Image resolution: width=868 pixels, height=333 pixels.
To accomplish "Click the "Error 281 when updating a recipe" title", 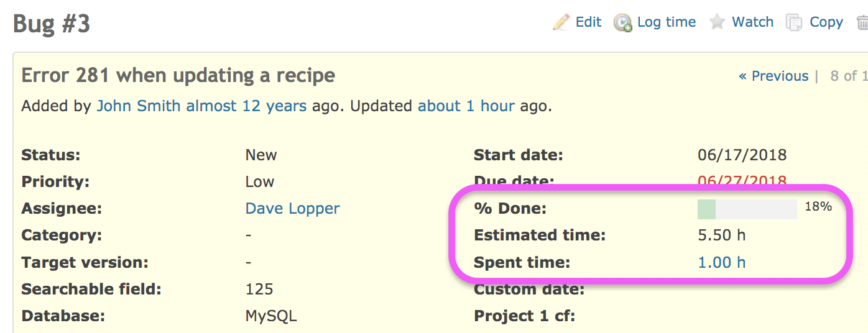I will click(x=178, y=76).
